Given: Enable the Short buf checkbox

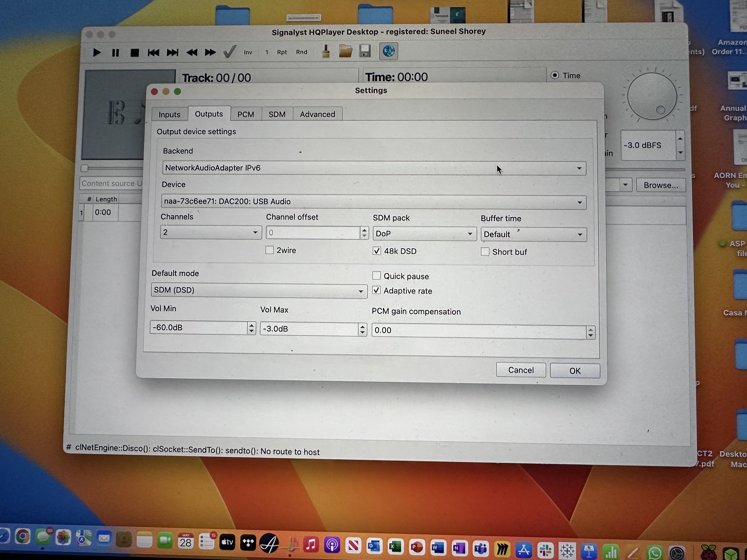Looking at the screenshot, I should [x=485, y=251].
